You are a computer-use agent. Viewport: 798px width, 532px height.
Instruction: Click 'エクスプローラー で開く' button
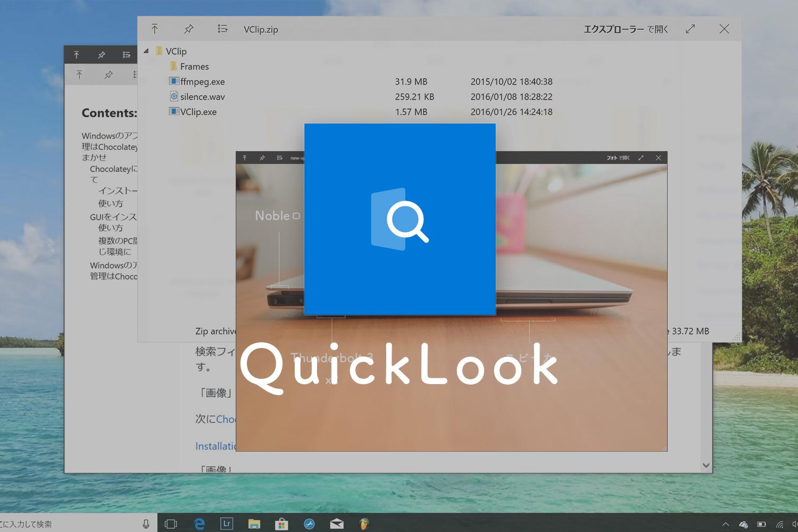pos(626,29)
